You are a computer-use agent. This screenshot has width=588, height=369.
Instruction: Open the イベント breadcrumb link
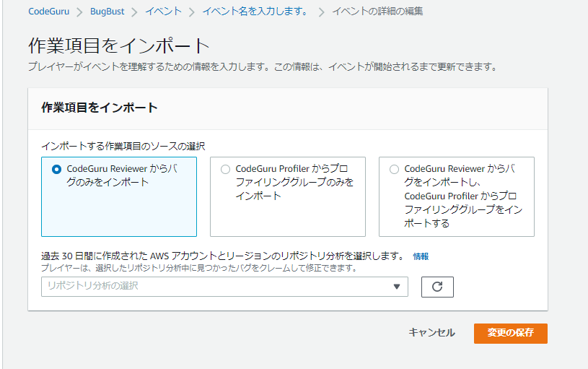[163, 12]
